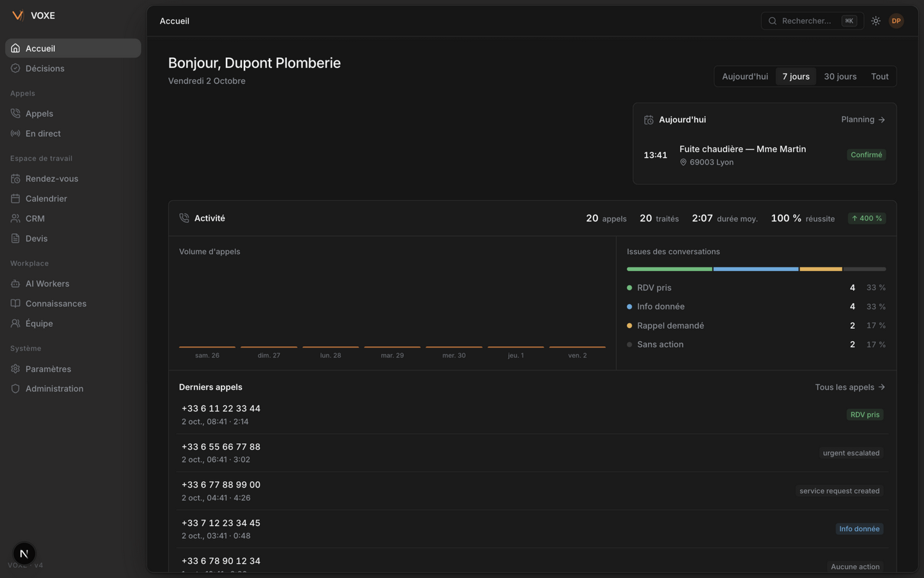Select the Tout period tab
The width and height of the screenshot is (924, 578).
(880, 76)
